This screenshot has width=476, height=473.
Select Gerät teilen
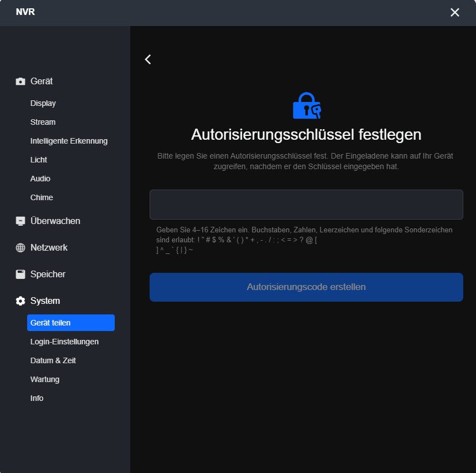click(71, 323)
